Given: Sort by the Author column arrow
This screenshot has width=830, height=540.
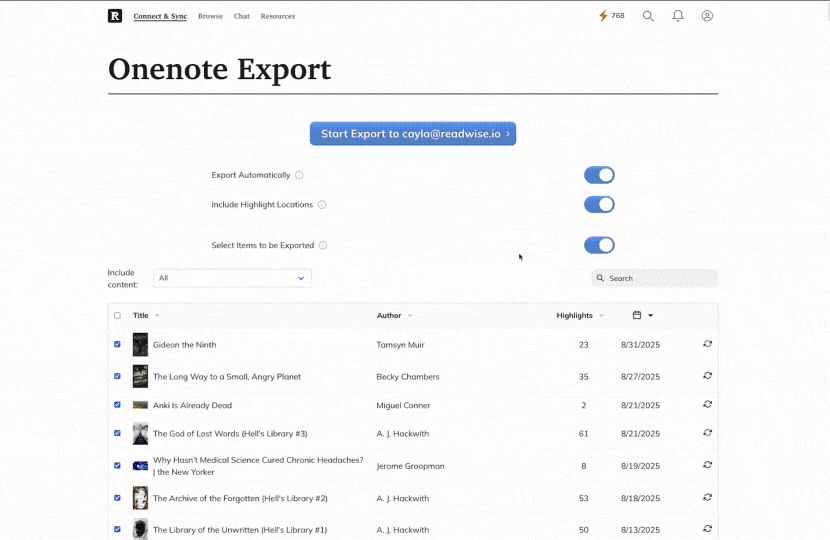Looking at the screenshot, I should coord(410,316).
